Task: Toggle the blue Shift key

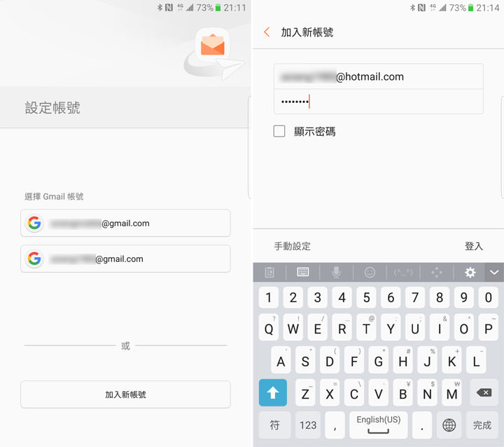Action: (273, 393)
